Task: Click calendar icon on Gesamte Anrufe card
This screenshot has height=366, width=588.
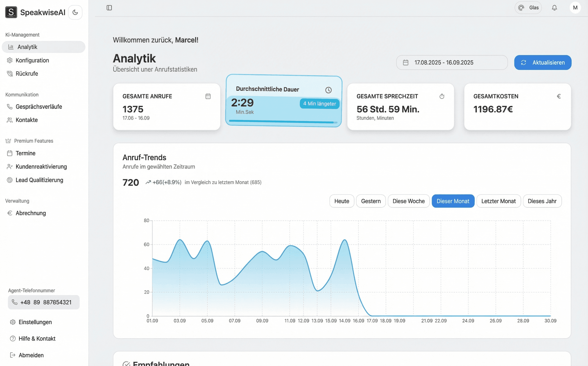Action: pos(208,96)
